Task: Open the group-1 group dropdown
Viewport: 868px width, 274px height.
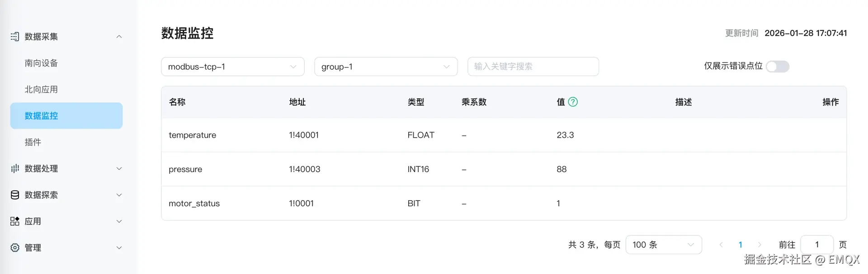Action: (x=386, y=67)
